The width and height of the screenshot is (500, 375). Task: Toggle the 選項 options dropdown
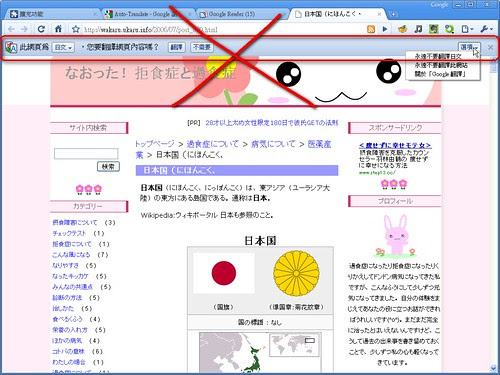(469, 47)
